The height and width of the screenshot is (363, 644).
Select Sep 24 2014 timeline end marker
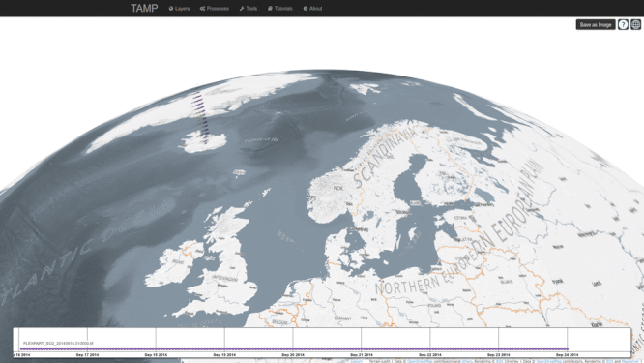coord(568,354)
